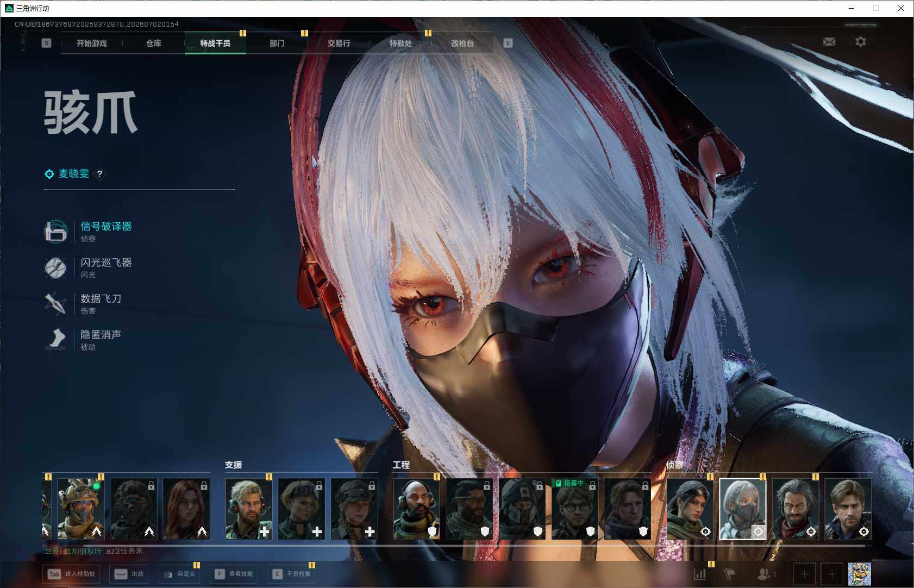The width and height of the screenshot is (914, 588).
Task: Click the flag icon in bottom bar
Action: coord(730,574)
